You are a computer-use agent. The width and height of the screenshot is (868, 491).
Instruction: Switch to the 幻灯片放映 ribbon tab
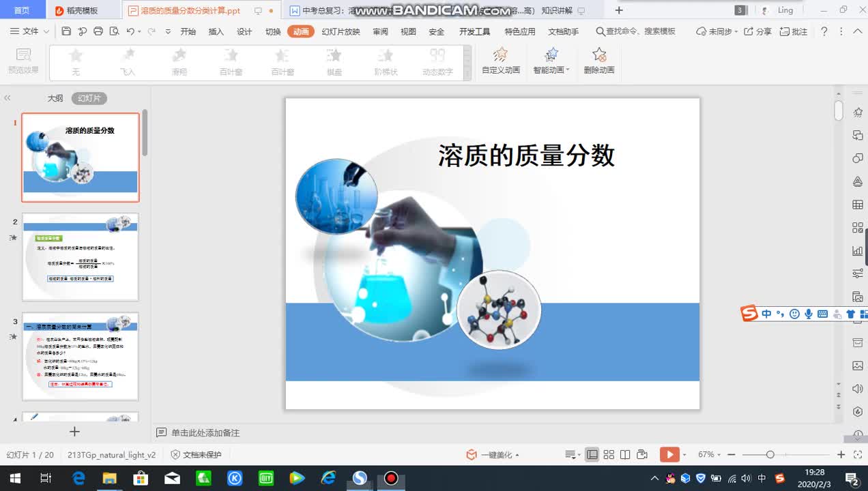pyautogui.click(x=341, y=31)
